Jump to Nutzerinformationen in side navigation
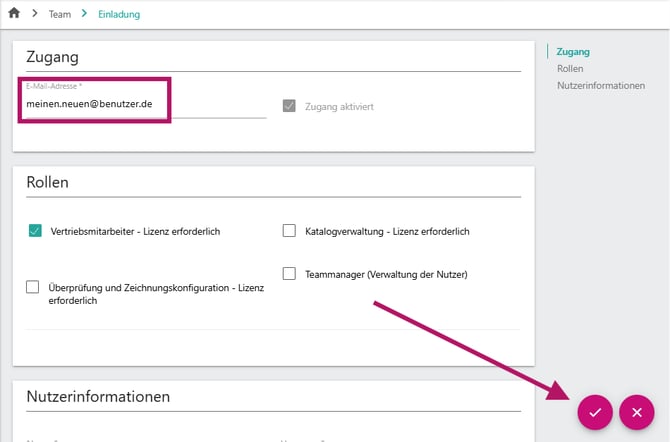This screenshot has height=442, width=670. click(601, 85)
